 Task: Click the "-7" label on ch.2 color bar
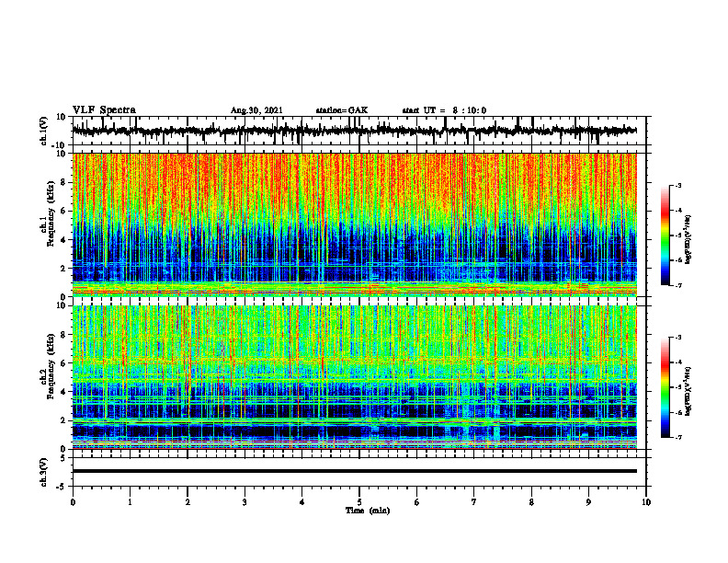[677, 437]
